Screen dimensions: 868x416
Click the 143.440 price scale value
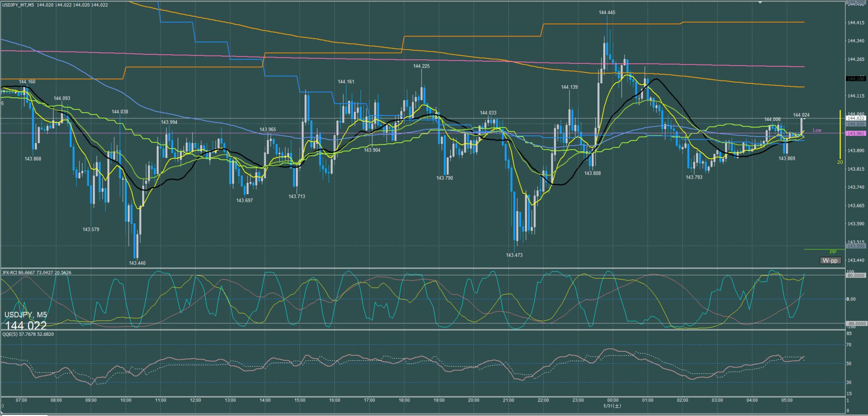pyautogui.click(x=855, y=260)
